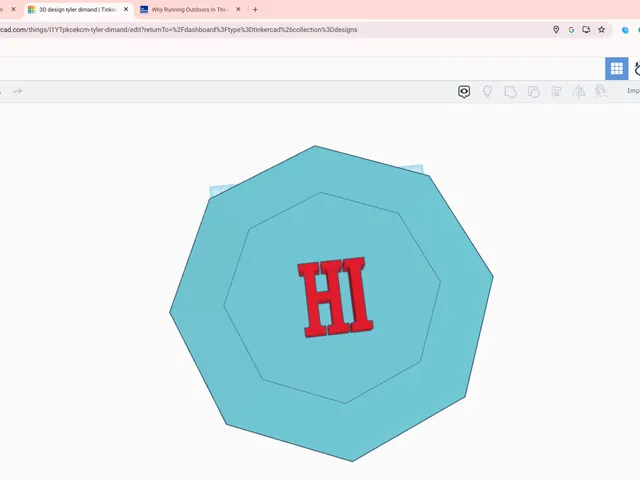Viewport: 640px width, 480px height.
Task: Click the install app icon in address bar
Action: [586, 29]
